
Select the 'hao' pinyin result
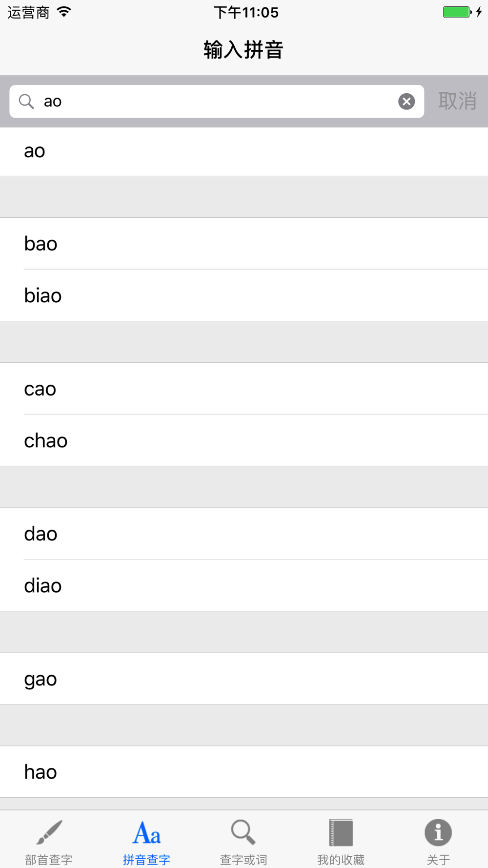coord(244,772)
